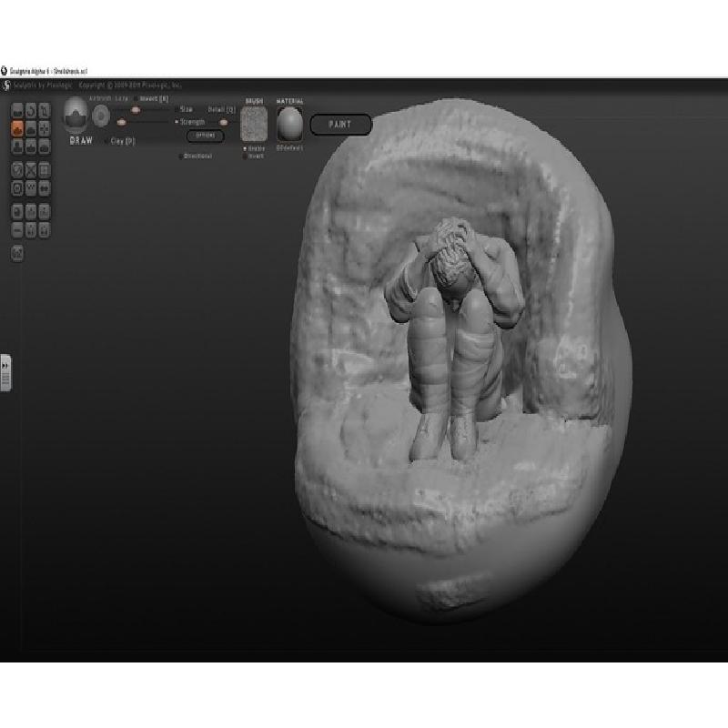Open the Brush texture picker thumbnail

click(x=254, y=124)
